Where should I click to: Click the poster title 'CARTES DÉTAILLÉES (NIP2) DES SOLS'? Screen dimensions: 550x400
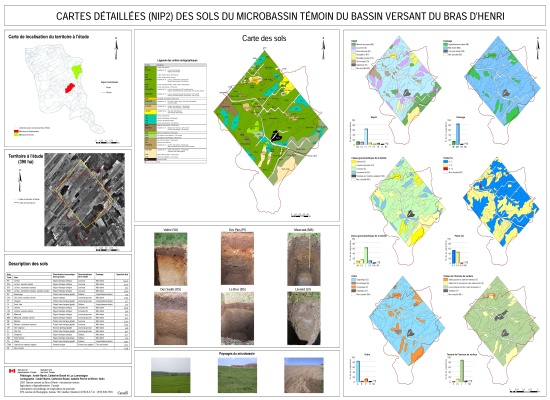280,16
